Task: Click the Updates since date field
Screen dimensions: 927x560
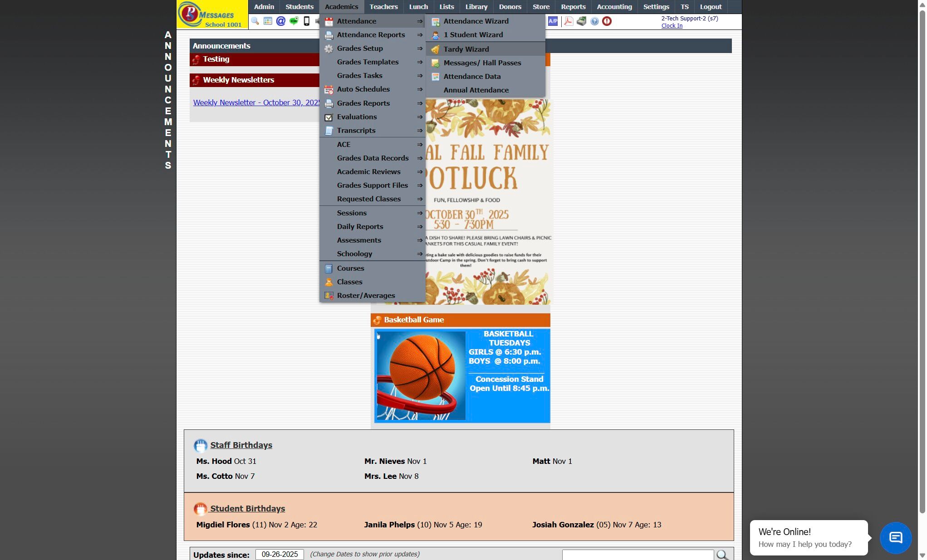Action: click(x=280, y=554)
